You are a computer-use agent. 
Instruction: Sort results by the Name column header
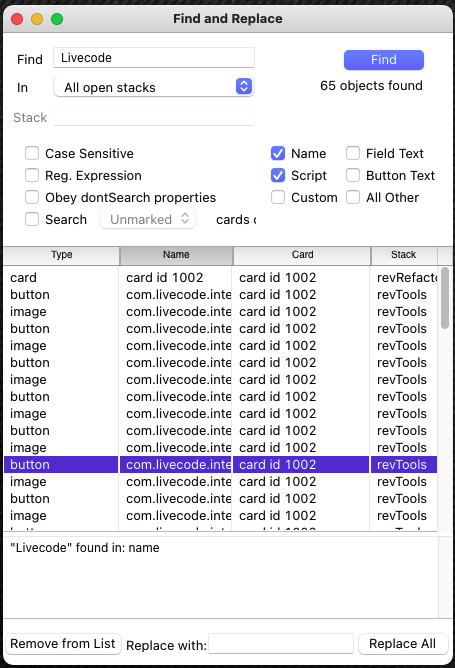(176, 255)
